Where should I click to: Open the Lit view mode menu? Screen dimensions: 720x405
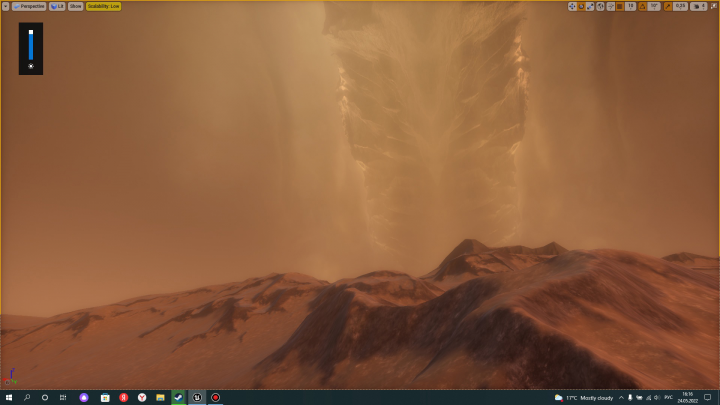click(x=57, y=6)
